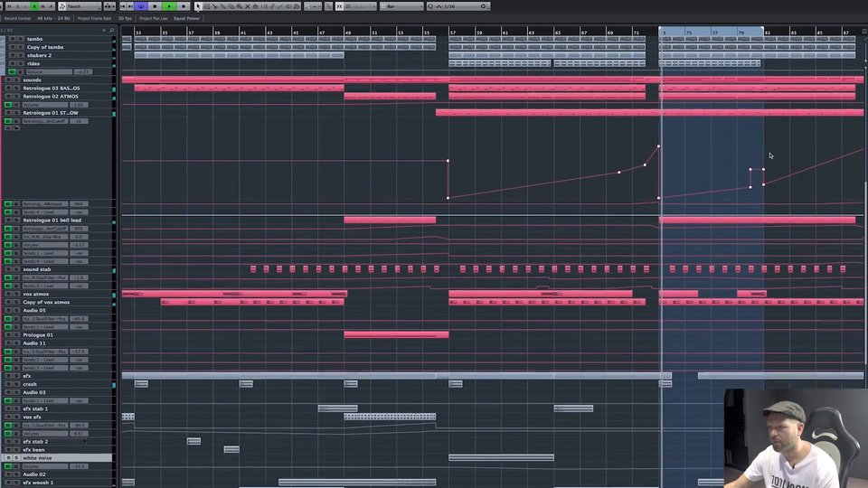868x488 pixels.
Task: Select the sounds folder track
Action: (x=32, y=80)
